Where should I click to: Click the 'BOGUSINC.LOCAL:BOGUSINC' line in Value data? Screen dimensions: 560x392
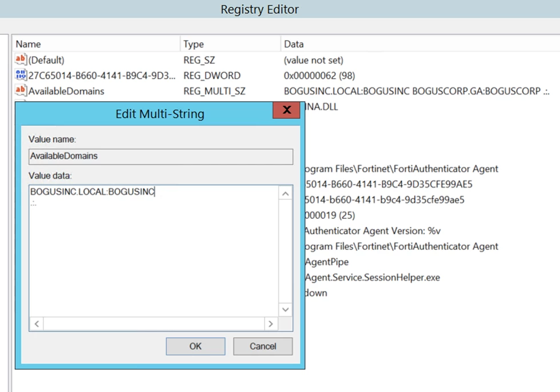pyautogui.click(x=92, y=192)
